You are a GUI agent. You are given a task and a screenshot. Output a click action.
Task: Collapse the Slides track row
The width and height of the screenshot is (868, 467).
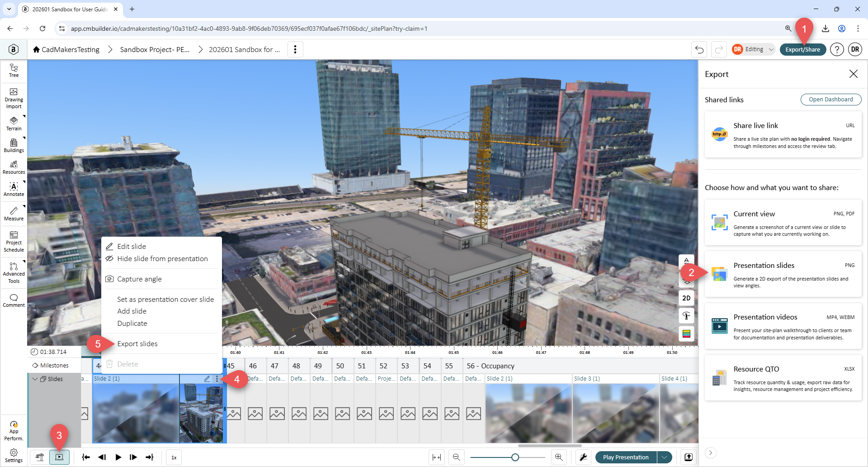[x=35, y=379]
